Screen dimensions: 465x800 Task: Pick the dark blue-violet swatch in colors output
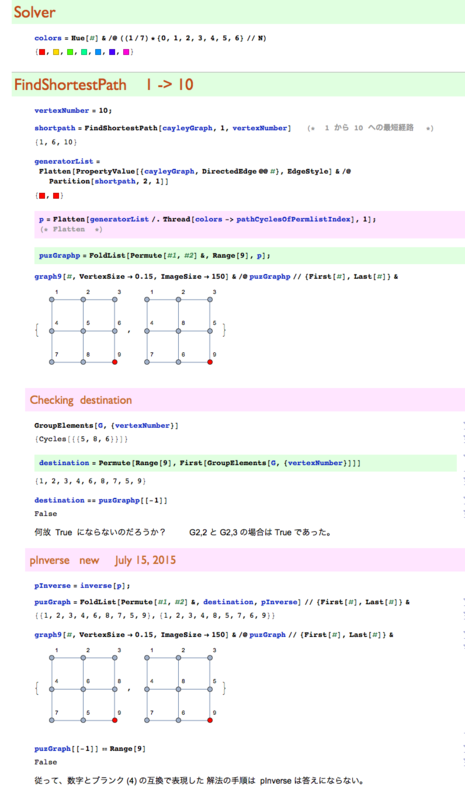(112, 52)
